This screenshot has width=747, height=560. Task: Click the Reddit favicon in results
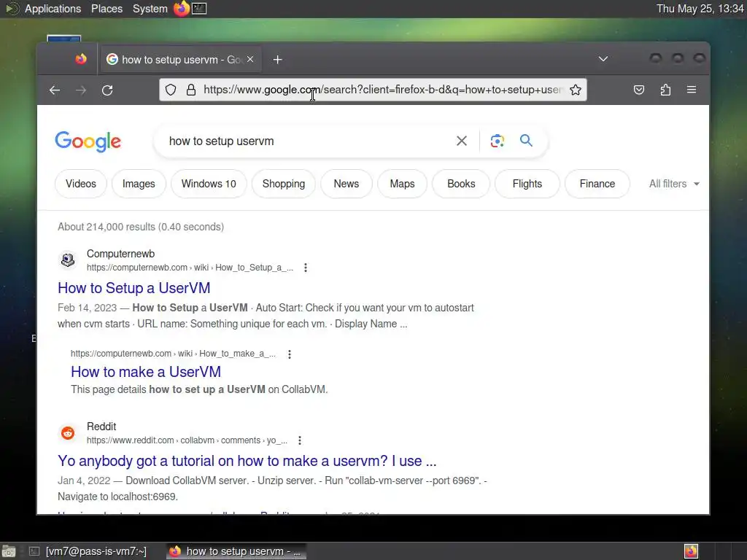68,433
